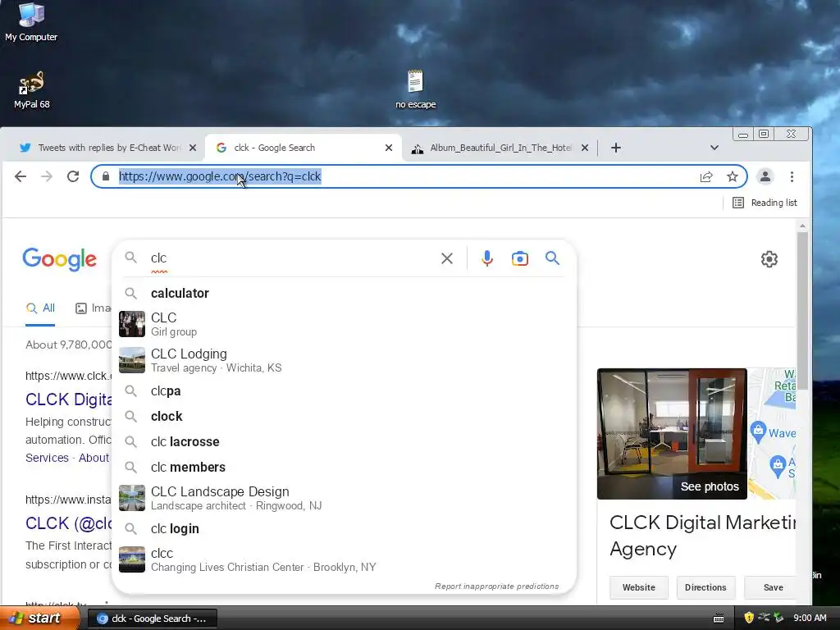The image size is (840, 630).
Task: Reload the current page
Action: click(73, 176)
